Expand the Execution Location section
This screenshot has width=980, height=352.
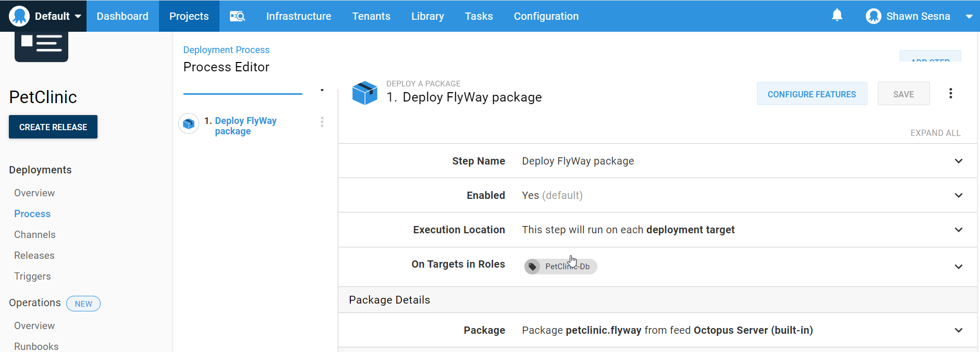pos(958,230)
